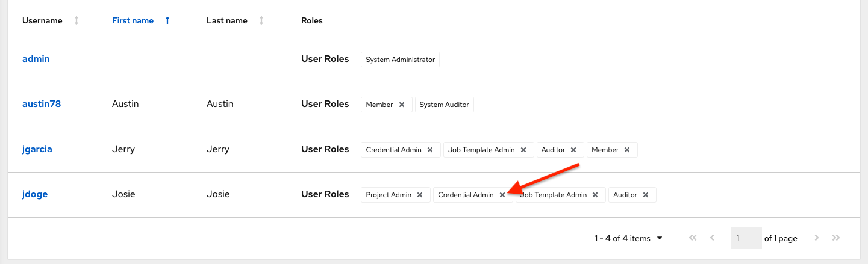Remove Credential Admin role from jgarcia
Image resolution: width=868 pixels, height=264 pixels.
[x=430, y=150]
